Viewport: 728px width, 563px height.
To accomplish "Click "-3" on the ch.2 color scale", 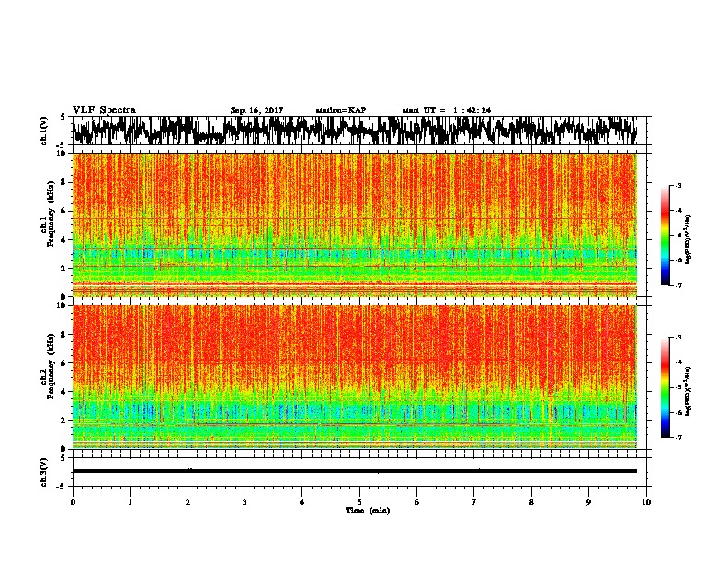I will (677, 338).
